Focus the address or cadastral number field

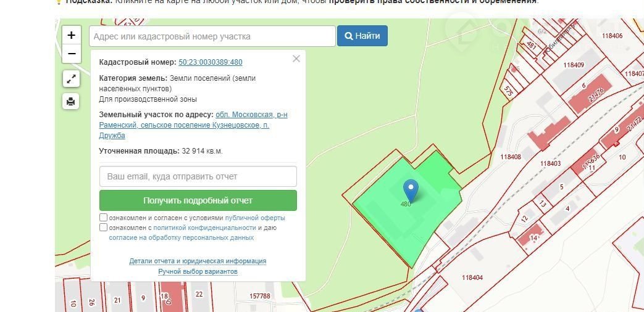[212, 36]
